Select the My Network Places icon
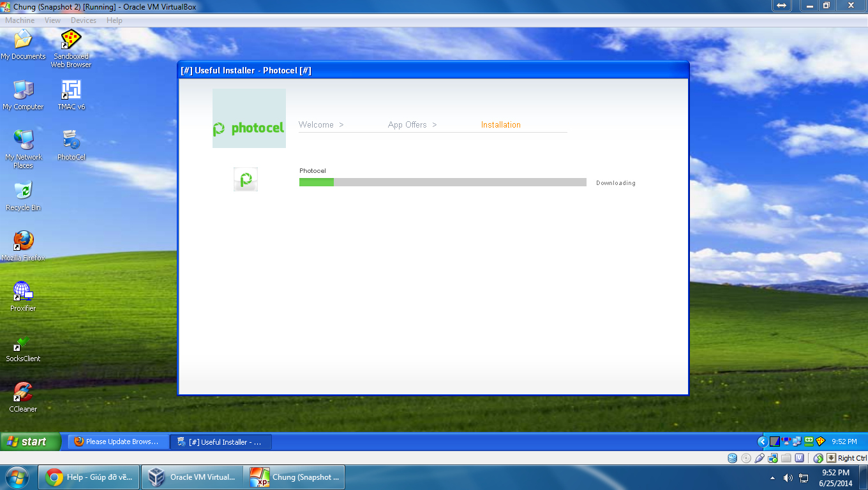 tap(23, 149)
